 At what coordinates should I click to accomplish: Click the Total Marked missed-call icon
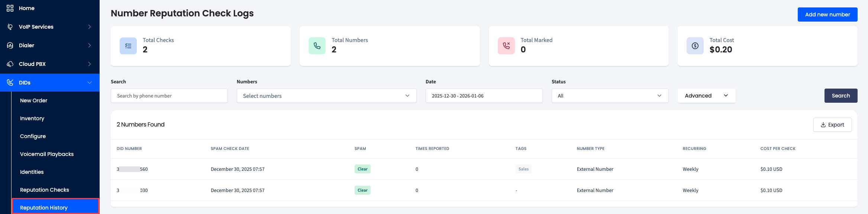(506, 46)
